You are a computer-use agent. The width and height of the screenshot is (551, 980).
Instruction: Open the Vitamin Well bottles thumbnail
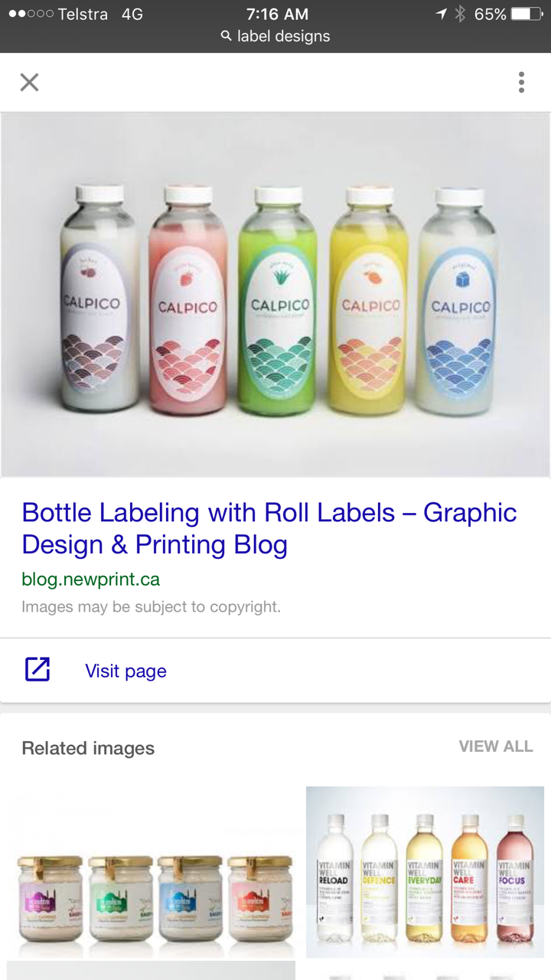coord(425,873)
